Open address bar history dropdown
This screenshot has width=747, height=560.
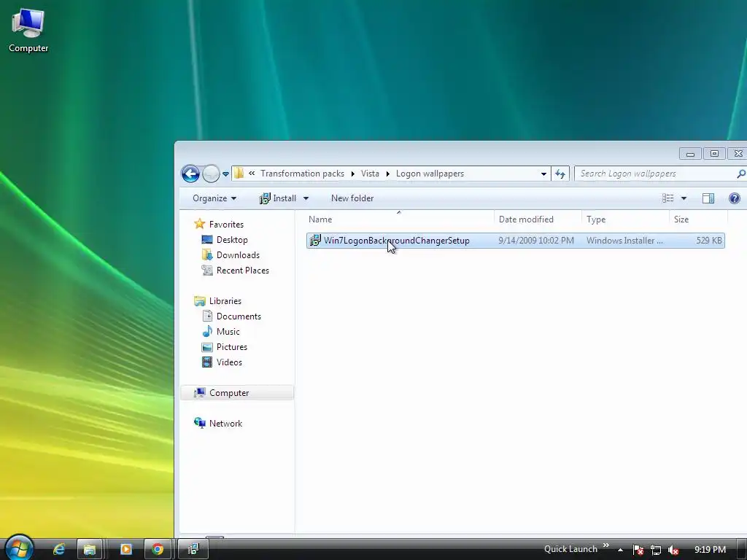click(x=543, y=174)
